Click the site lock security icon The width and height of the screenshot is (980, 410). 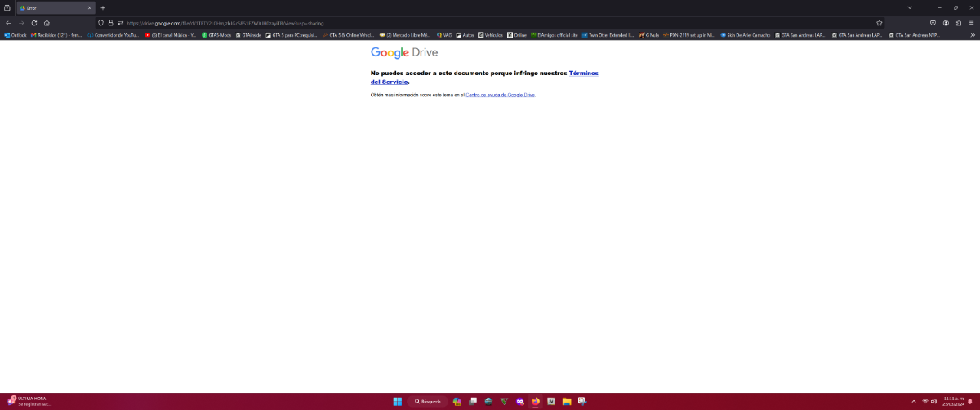(111, 23)
